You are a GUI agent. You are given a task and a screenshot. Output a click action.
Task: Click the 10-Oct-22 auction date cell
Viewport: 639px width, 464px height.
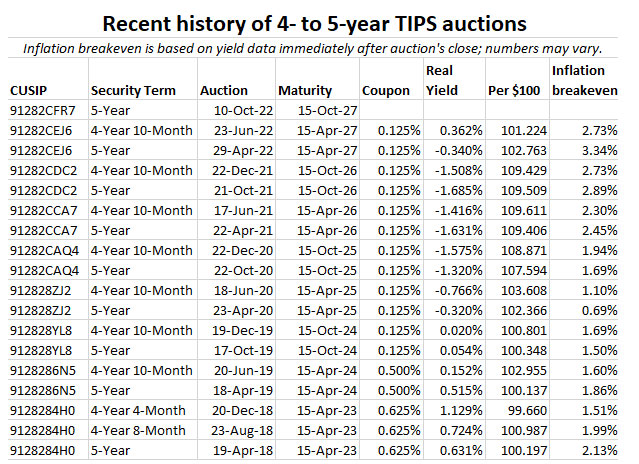(239, 110)
